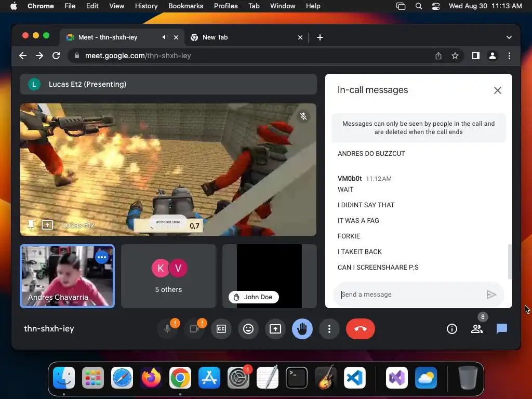Open GarageBand from the Dock

(x=325, y=378)
